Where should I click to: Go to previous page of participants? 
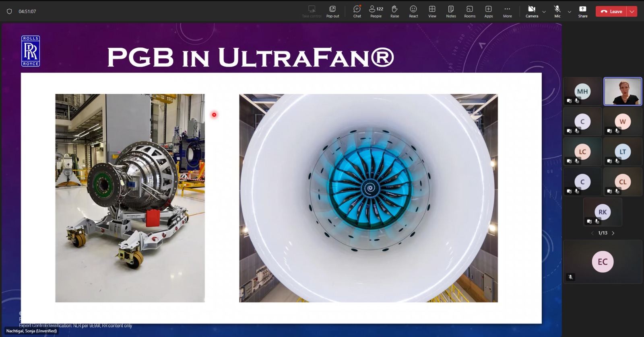[x=592, y=233]
